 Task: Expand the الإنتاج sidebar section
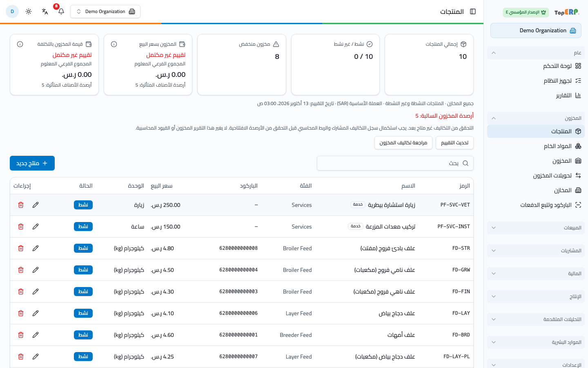[536, 296]
